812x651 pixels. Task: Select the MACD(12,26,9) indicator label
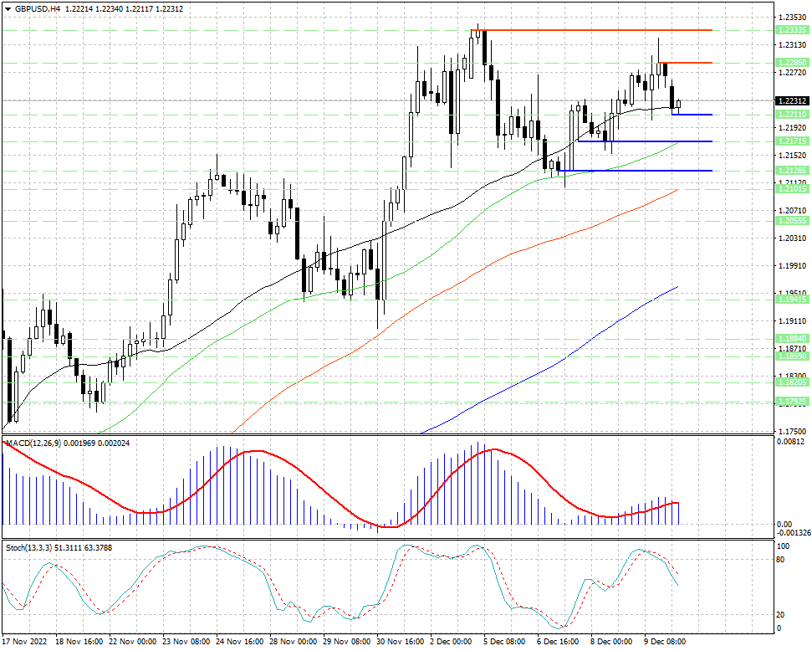tap(33, 443)
